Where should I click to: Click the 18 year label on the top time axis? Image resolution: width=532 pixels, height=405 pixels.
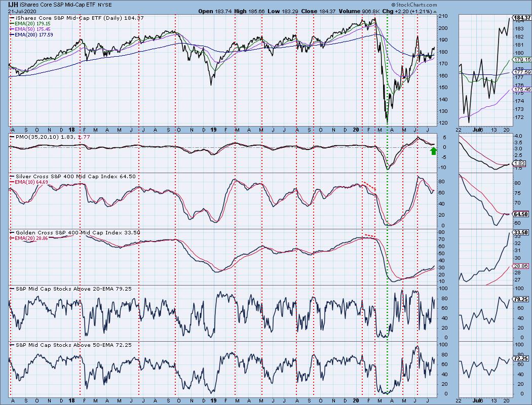pos(71,130)
